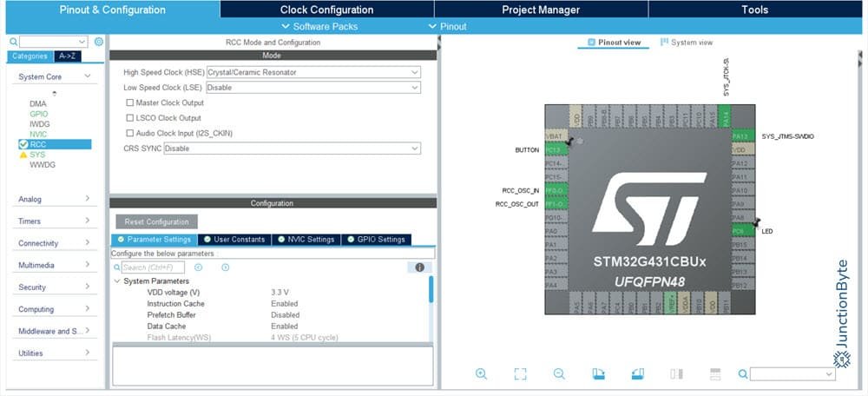Screen dimensions: 868x396
Task: Switch to Tools tab
Action: point(755,10)
